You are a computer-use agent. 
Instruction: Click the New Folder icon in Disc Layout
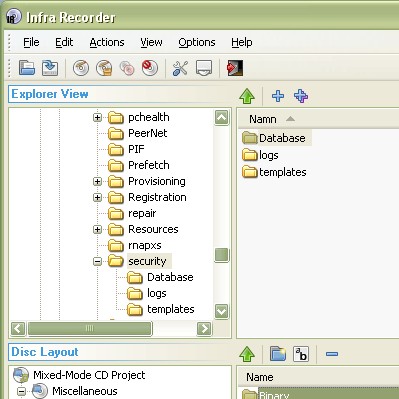278,354
